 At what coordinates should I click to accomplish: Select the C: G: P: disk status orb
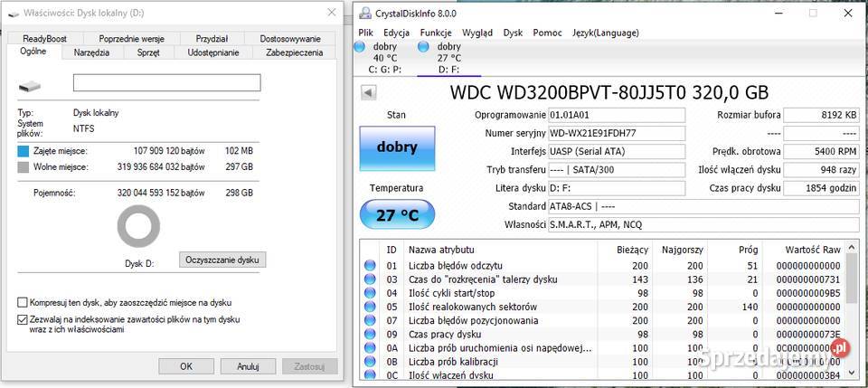coord(359,47)
